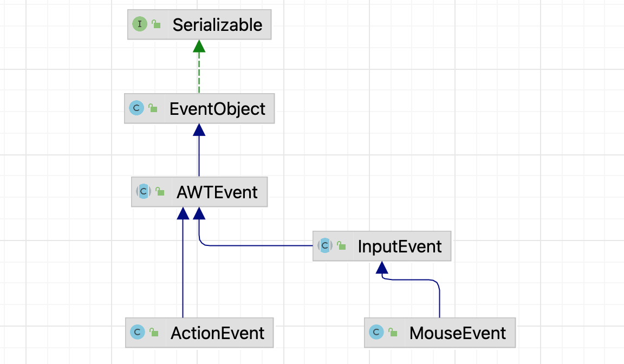This screenshot has height=364, width=624.
Task: Select the EventObject class label
Action: tap(217, 109)
